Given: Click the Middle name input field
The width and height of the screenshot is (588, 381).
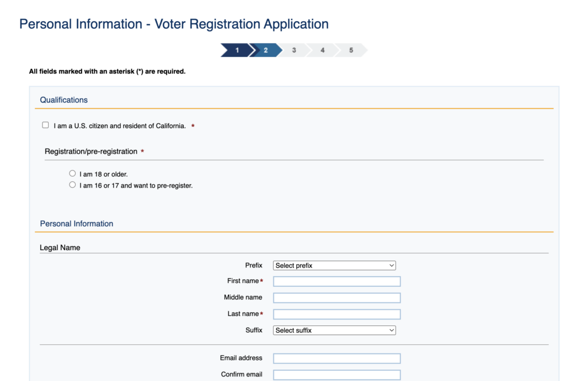Looking at the screenshot, I should tap(336, 298).
